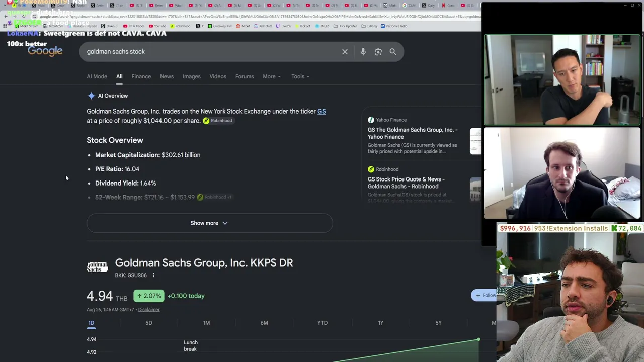Clear the goldman sachs stock search query
644x362 pixels.
(x=345, y=52)
